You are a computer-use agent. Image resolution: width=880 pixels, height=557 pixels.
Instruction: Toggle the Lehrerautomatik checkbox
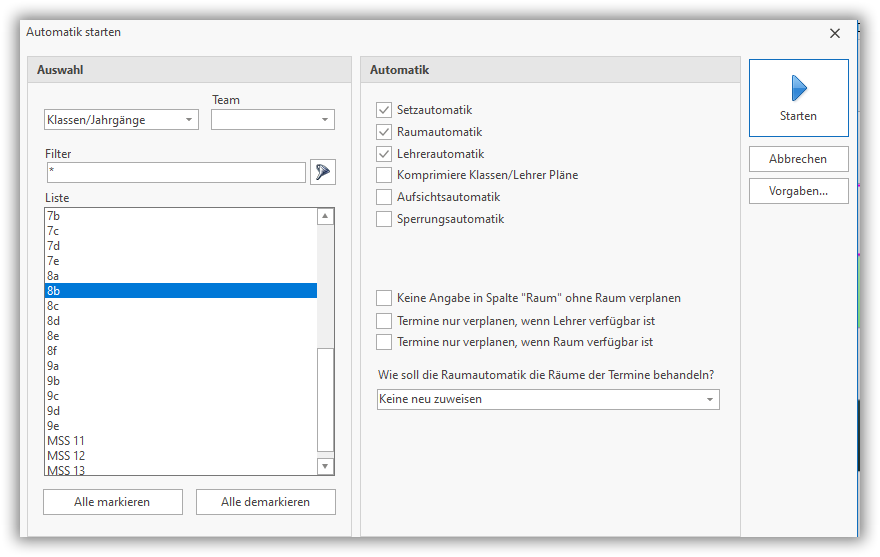[x=384, y=154]
